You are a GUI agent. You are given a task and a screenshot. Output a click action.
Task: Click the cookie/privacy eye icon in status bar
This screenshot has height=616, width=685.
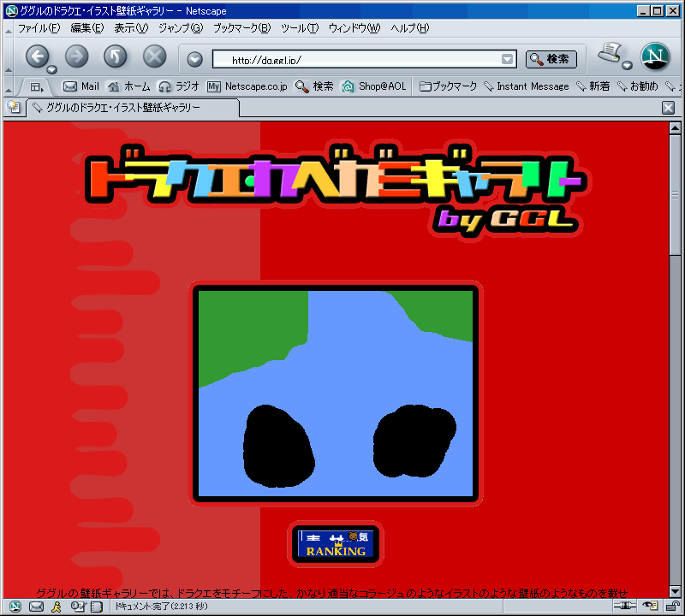point(650,606)
